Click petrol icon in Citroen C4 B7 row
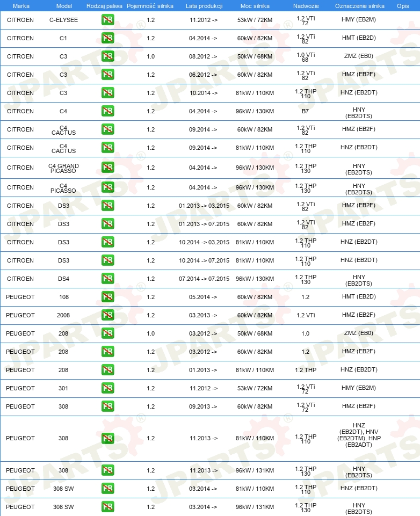420x516 pixels. tap(107, 111)
